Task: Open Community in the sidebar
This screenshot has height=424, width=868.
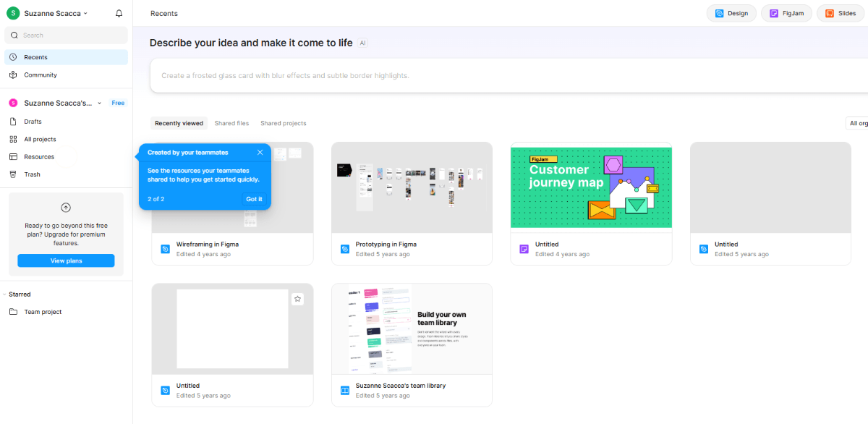Action: pos(66,75)
